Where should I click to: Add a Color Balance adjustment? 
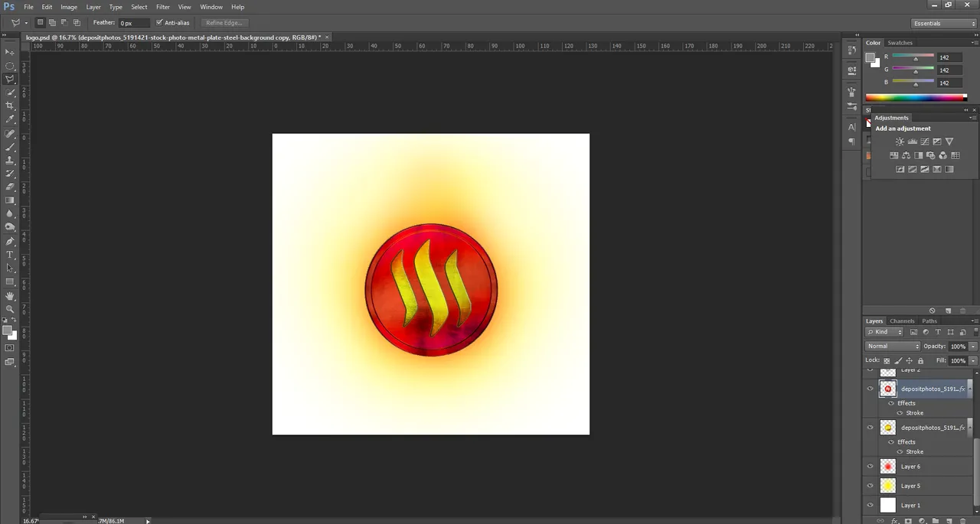click(x=906, y=155)
